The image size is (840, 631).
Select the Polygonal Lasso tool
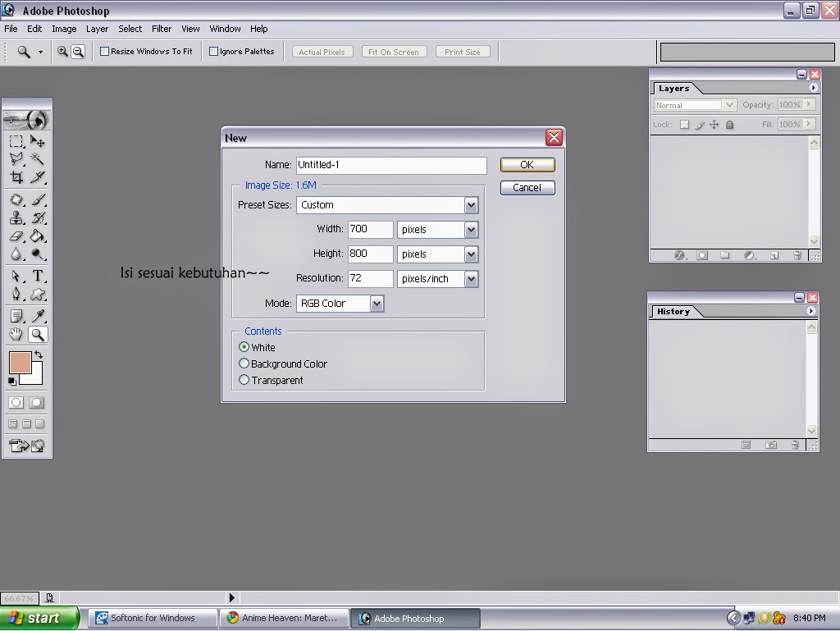(16, 158)
